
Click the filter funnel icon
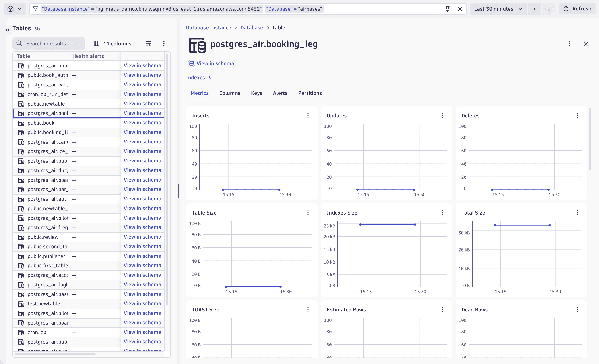pos(35,9)
